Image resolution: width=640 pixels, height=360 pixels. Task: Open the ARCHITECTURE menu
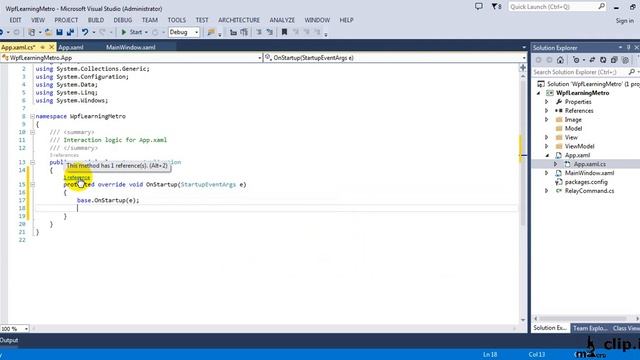tap(239, 20)
